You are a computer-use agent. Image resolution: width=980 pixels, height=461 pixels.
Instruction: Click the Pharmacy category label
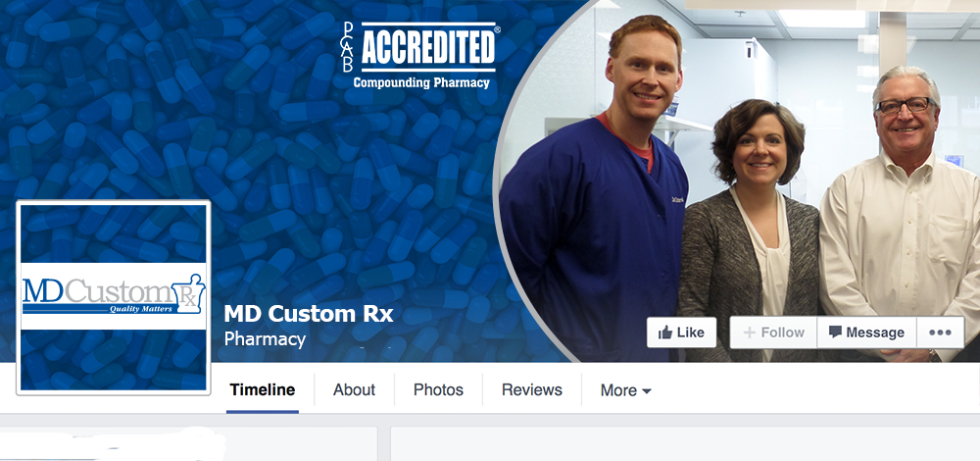pyautogui.click(x=265, y=339)
